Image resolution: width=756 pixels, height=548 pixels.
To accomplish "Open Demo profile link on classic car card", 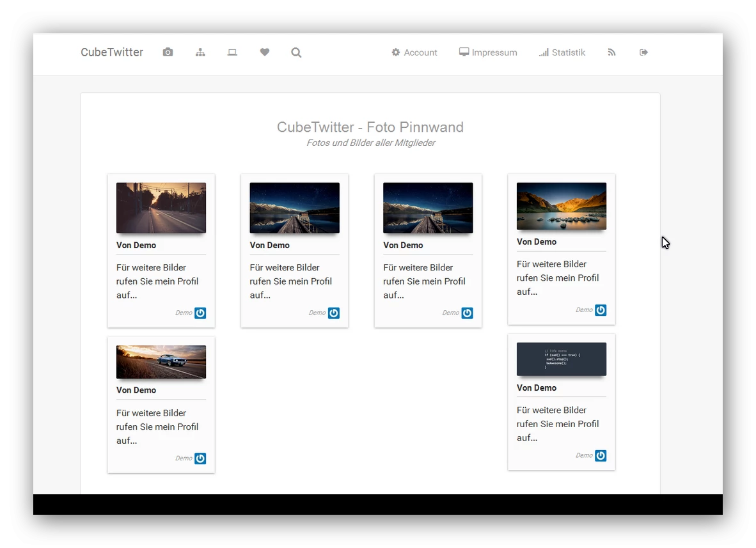I will point(184,458).
